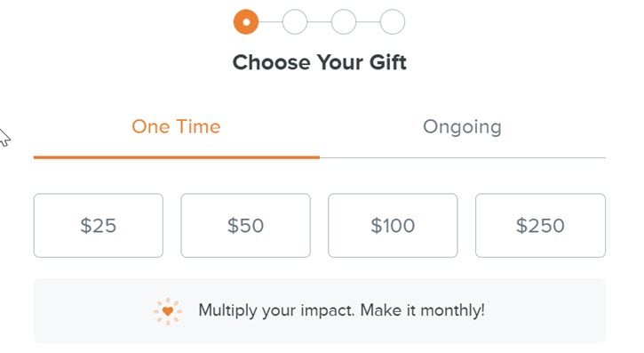
Task: Click the orange heart sparkle icon
Action: (x=168, y=311)
